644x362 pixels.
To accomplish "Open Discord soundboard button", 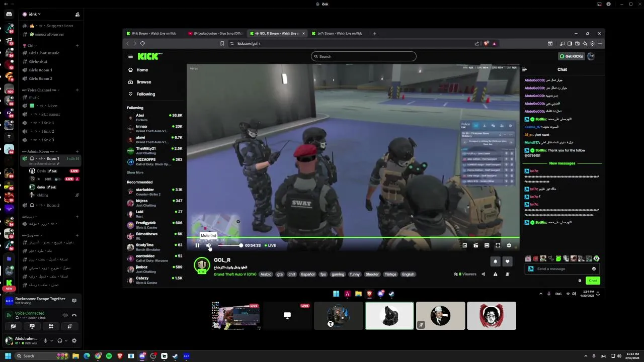I will (x=70, y=326).
